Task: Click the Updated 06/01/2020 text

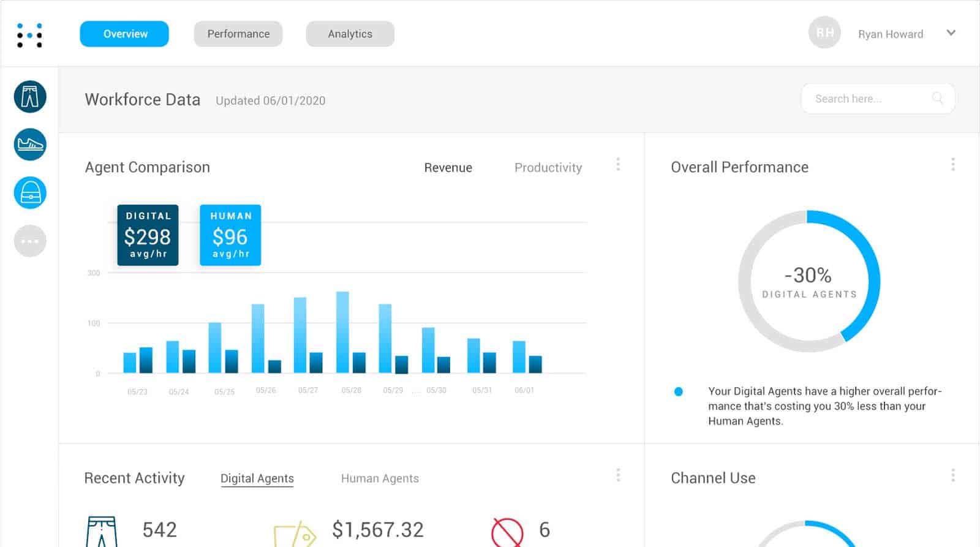Action: [x=270, y=100]
